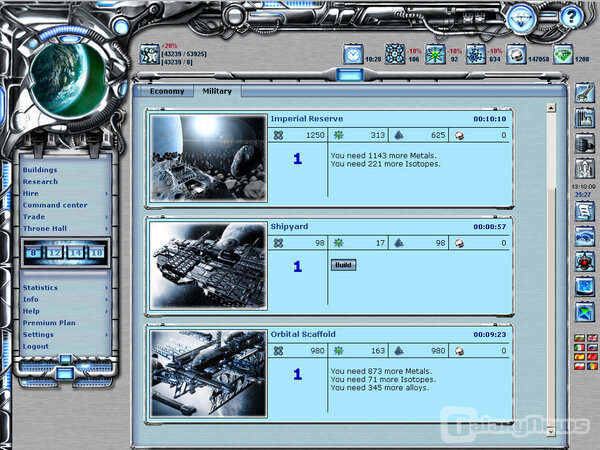Click the 147058 credits value
Viewport: 600px width, 450px height.
[538, 59]
